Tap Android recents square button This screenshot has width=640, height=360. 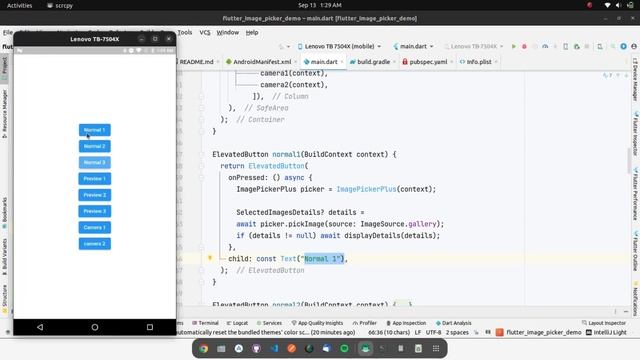pos(150,327)
